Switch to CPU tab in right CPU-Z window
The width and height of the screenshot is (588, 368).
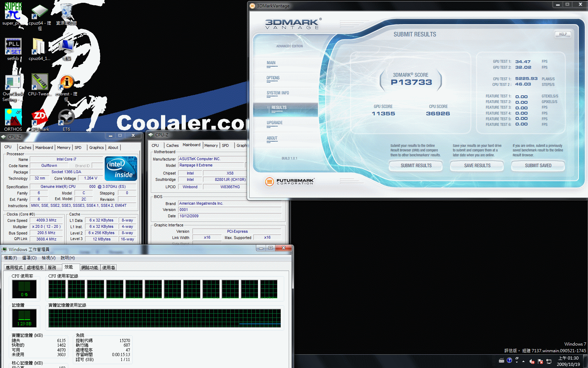point(155,146)
